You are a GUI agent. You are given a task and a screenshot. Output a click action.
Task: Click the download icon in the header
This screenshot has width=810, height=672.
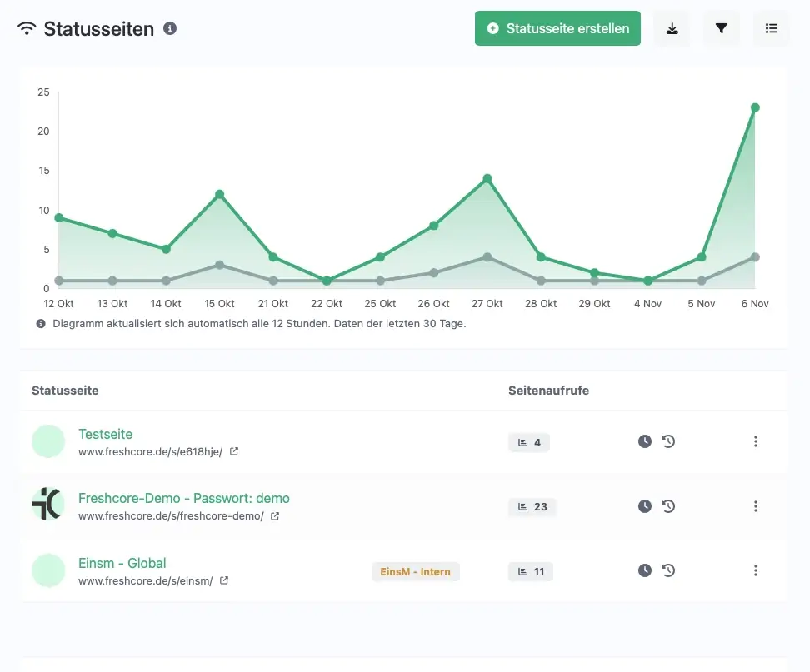(672, 28)
